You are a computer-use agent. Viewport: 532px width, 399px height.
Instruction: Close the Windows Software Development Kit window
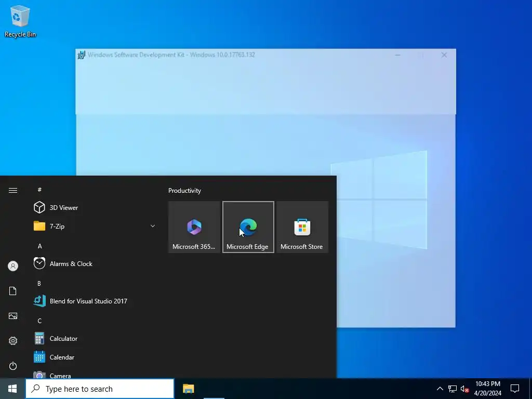click(x=444, y=55)
